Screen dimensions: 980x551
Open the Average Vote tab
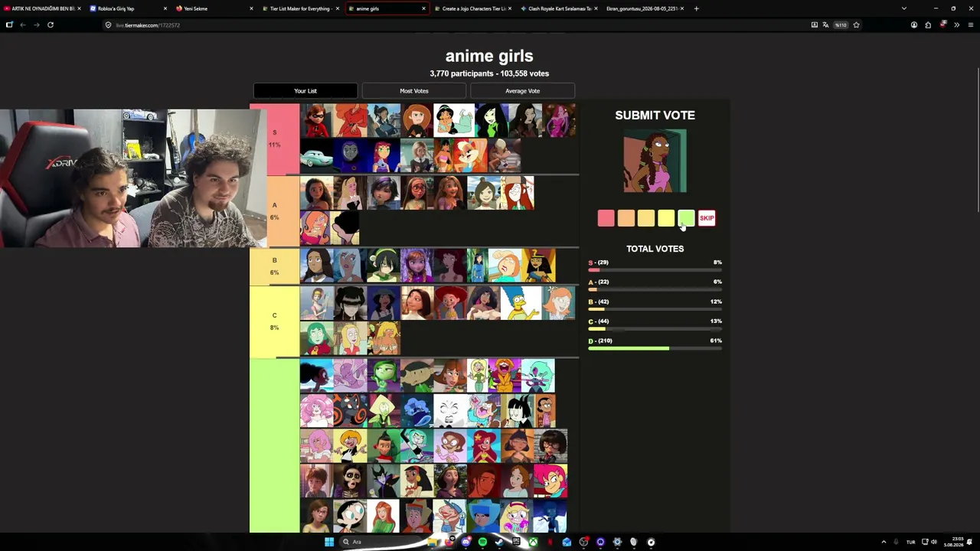pos(522,91)
